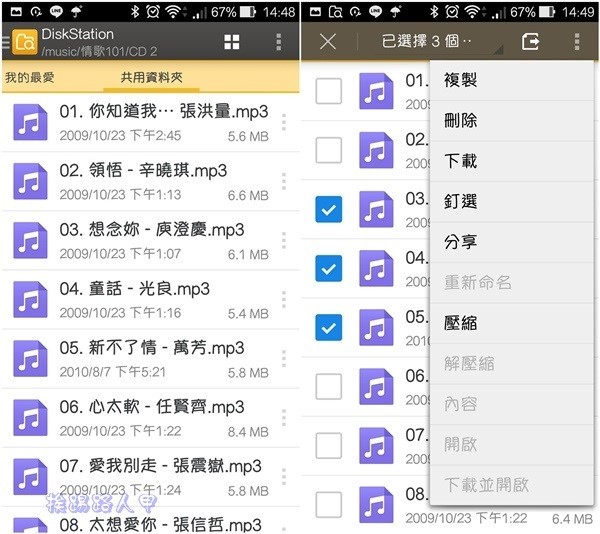Open overflow menu in selection toolbar

coord(577,41)
